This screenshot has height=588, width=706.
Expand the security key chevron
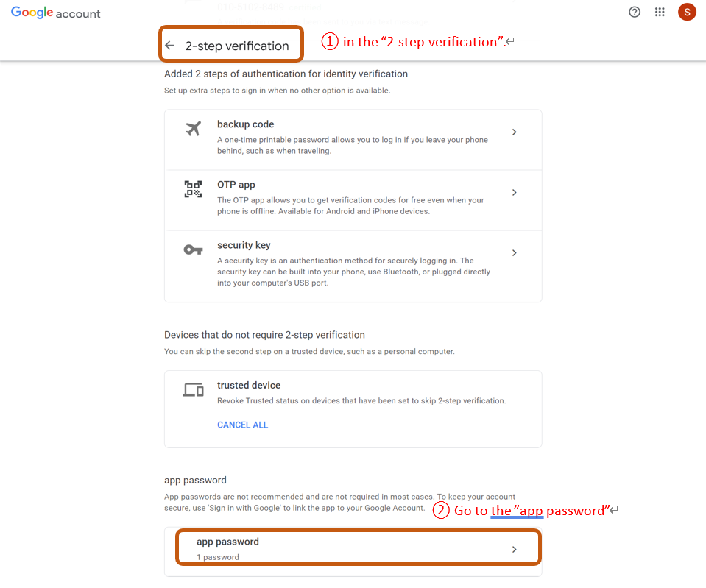coord(514,252)
